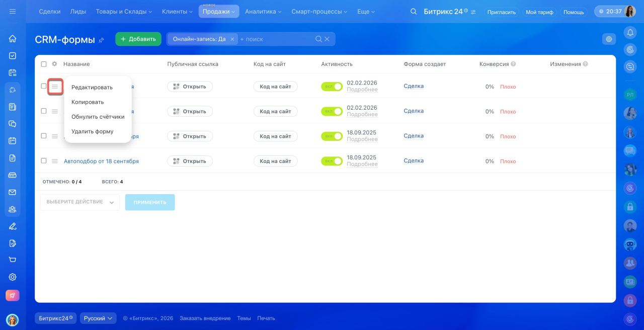Choose Удалить форму from context menu
Screen dimensions: 644x330
pyautogui.click(x=93, y=131)
